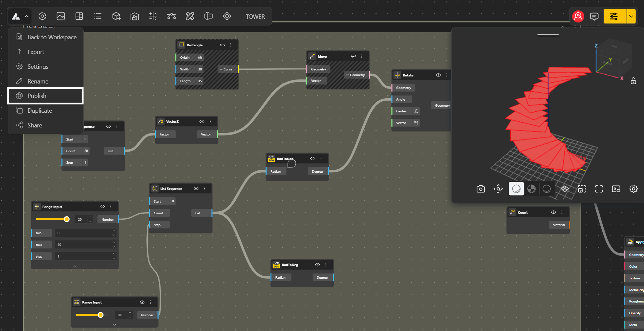Viewport: 644px width, 331px height.
Task: Click the upper Range Input slider handle
Action: (67, 219)
